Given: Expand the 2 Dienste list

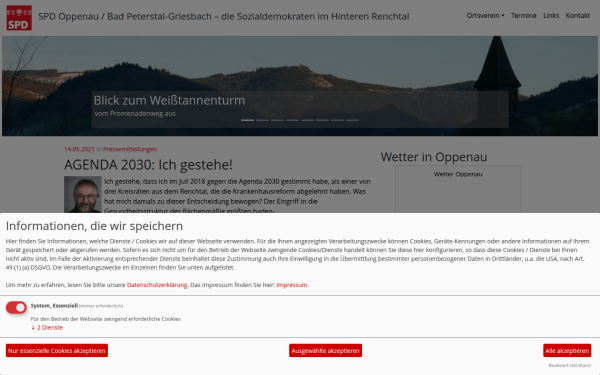Looking at the screenshot, I should (47, 328).
